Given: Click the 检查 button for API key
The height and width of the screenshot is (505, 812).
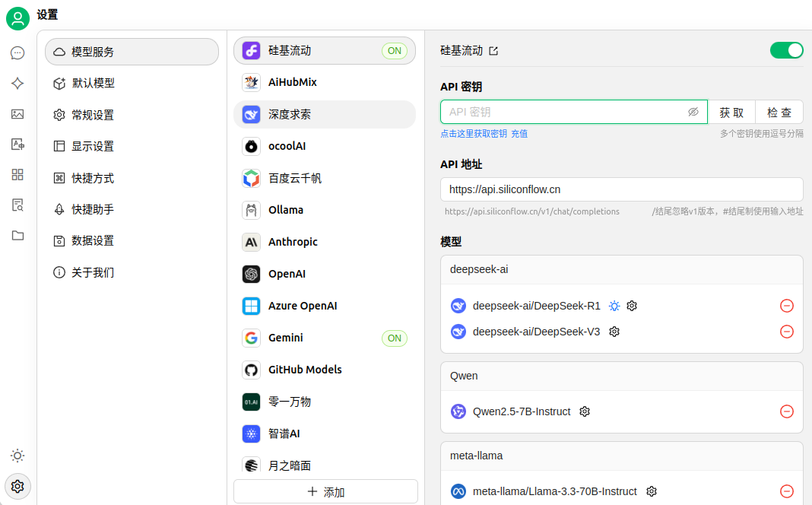Looking at the screenshot, I should pyautogui.click(x=779, y=112).
